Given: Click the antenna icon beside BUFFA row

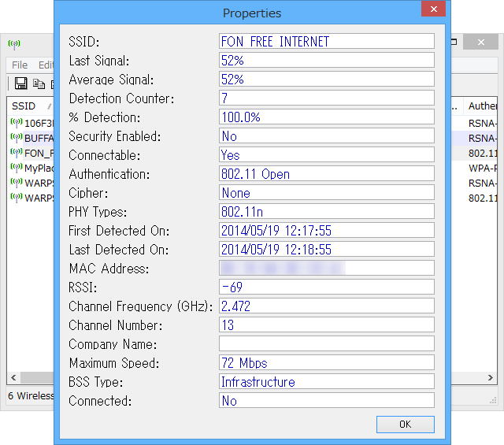Looking at the screenshot, I should (x=16, y=138).
